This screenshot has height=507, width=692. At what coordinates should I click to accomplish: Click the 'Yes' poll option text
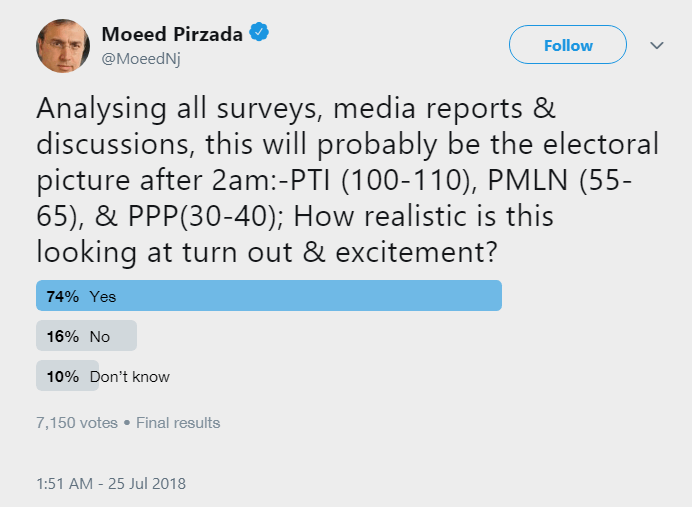pos(103,297)
